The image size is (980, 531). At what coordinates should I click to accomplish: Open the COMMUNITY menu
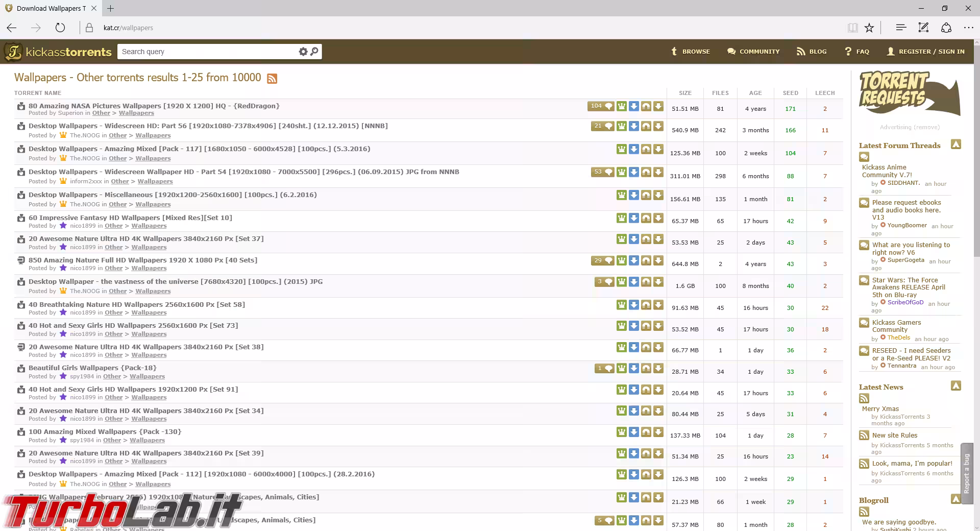click(753, 52)
